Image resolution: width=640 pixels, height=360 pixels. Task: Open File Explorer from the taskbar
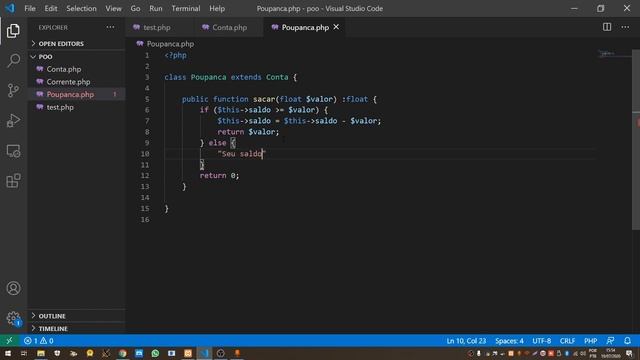pos(41,353)
